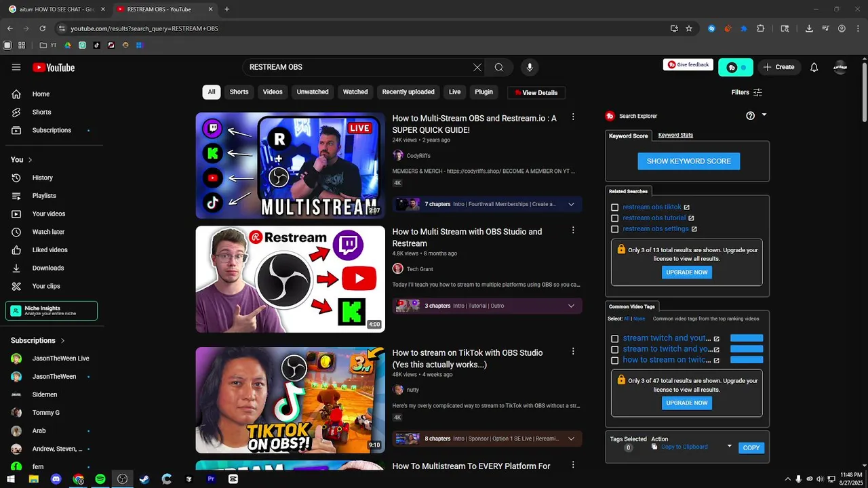Start voice search with microphone icon
Screen dimensions: 868x488
pos(530,67)
